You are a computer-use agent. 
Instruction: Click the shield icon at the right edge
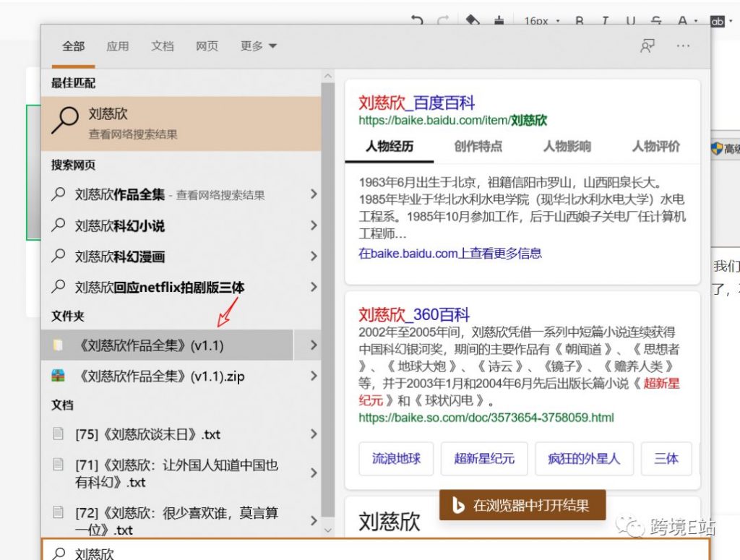click(x=717, y=149)
